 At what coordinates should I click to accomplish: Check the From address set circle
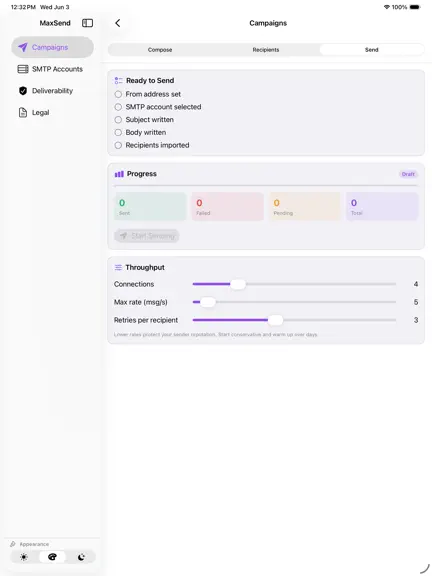pos(118,94)
